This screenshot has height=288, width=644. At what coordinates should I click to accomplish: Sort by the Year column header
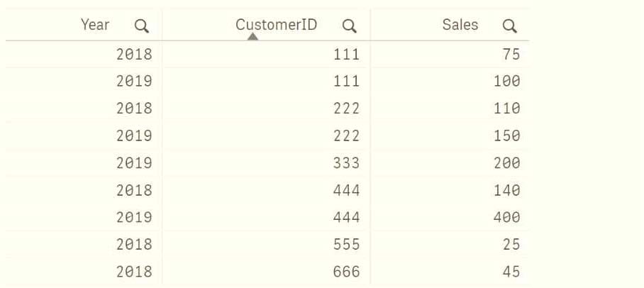click(95, 25)
